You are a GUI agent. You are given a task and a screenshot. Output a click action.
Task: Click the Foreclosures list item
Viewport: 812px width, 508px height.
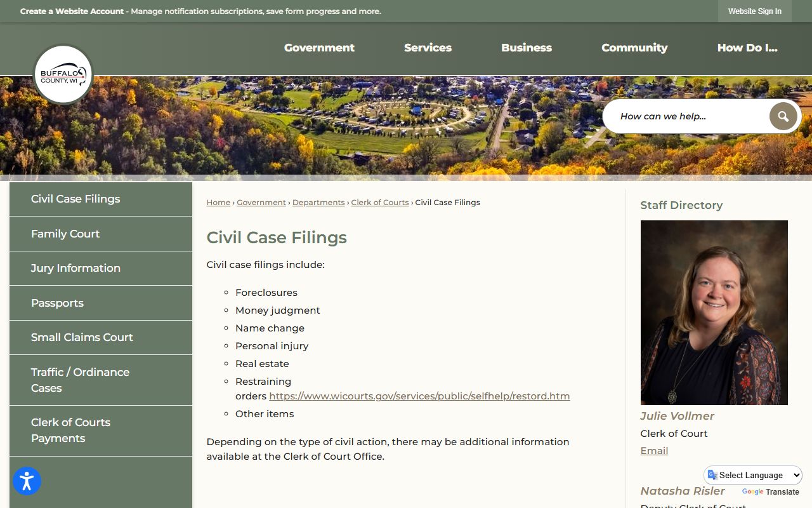[x=266, y=293]
